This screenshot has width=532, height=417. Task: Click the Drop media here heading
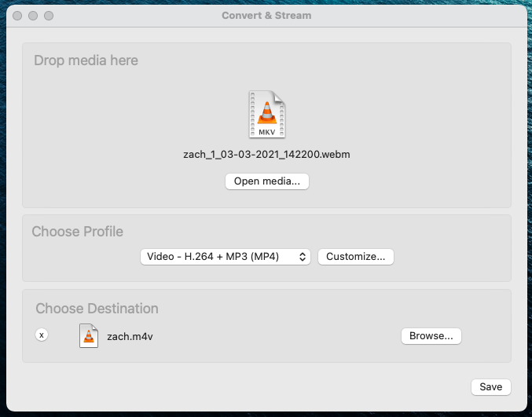point(86,60)
